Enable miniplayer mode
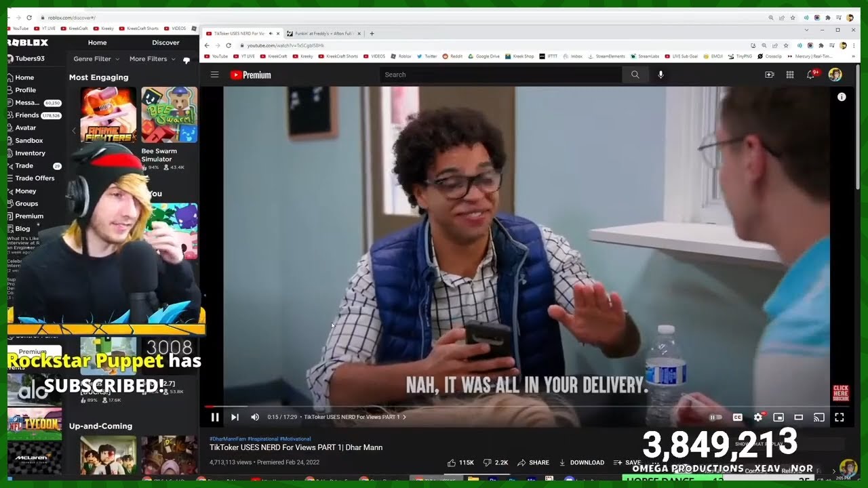 tap(778, 418)
